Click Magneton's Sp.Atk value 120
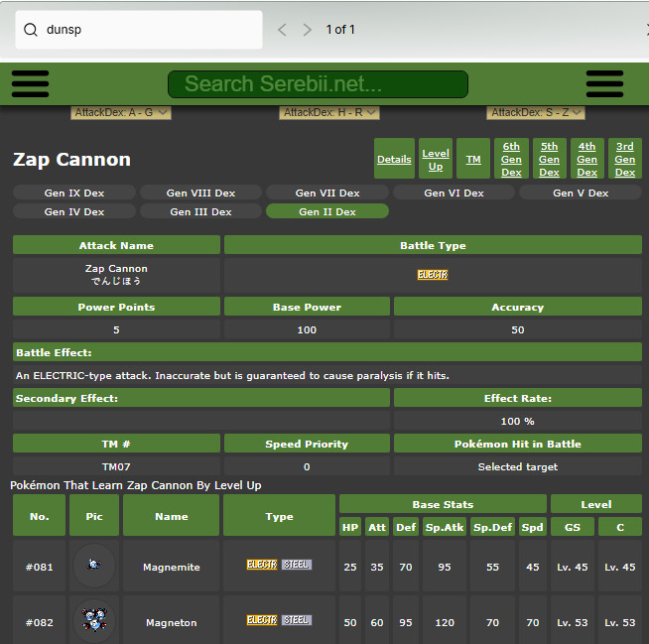Image resolution: width=649 pixels, height=644 pixels. (445, 622)
